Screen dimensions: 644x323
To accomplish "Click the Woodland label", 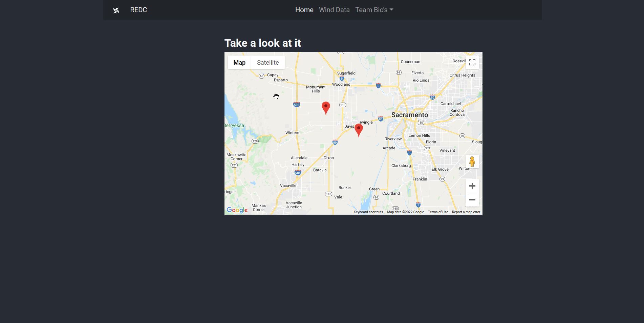I will (341, 84).
